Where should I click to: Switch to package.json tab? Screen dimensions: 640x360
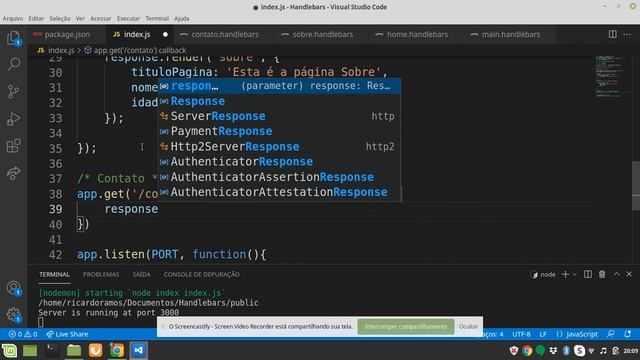pos(67,34)
